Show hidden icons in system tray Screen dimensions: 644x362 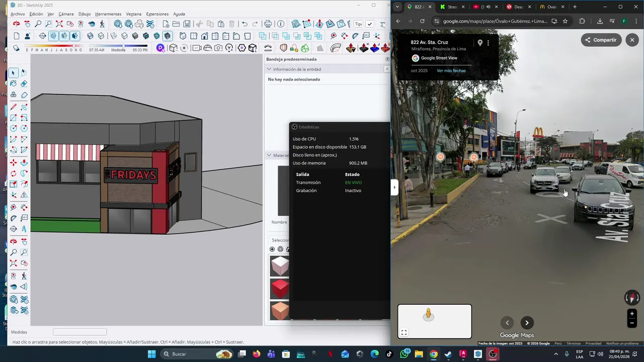click(556, 354)
